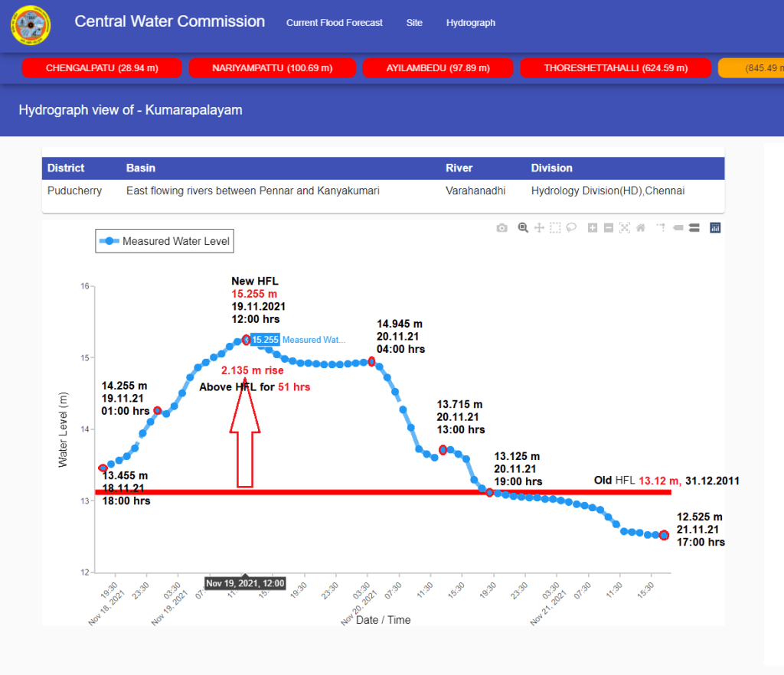The image size is (784, 675).
Task: Enable show closest data on hover
Action: coord(678,227)
